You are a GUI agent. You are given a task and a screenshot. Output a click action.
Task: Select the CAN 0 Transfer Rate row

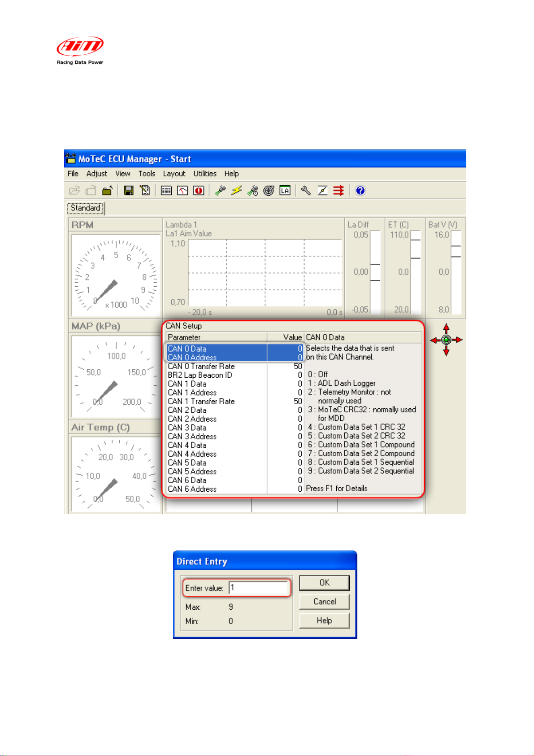click(235, 367)
